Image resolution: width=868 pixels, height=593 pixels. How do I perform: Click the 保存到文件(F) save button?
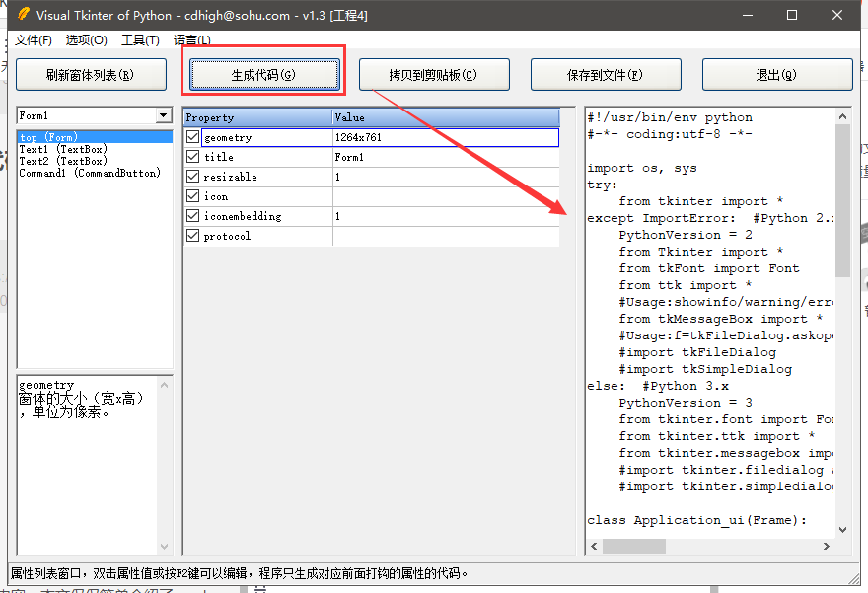point(606,74)
